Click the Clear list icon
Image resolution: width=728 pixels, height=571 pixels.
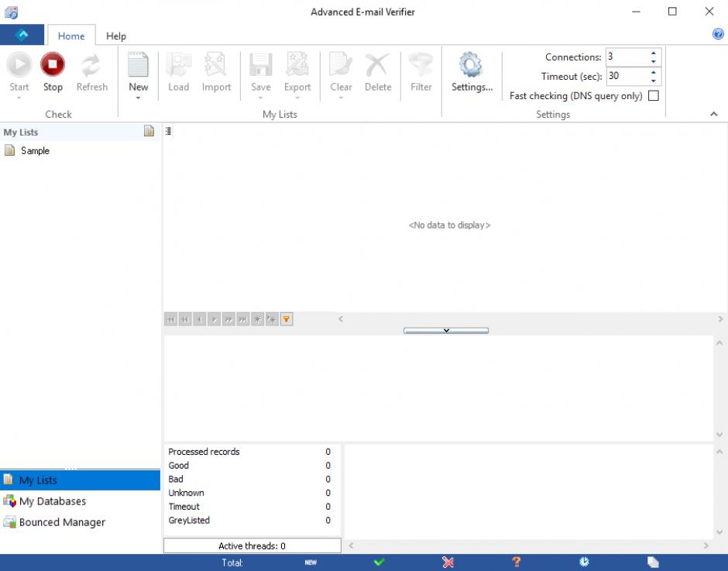pyautogui.click(x=341, y=64)
